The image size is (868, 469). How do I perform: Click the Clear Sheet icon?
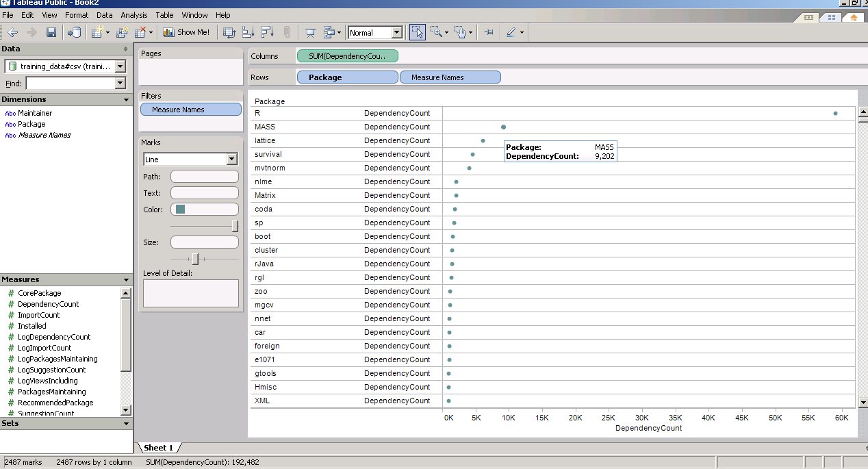[x=141, y=32]
